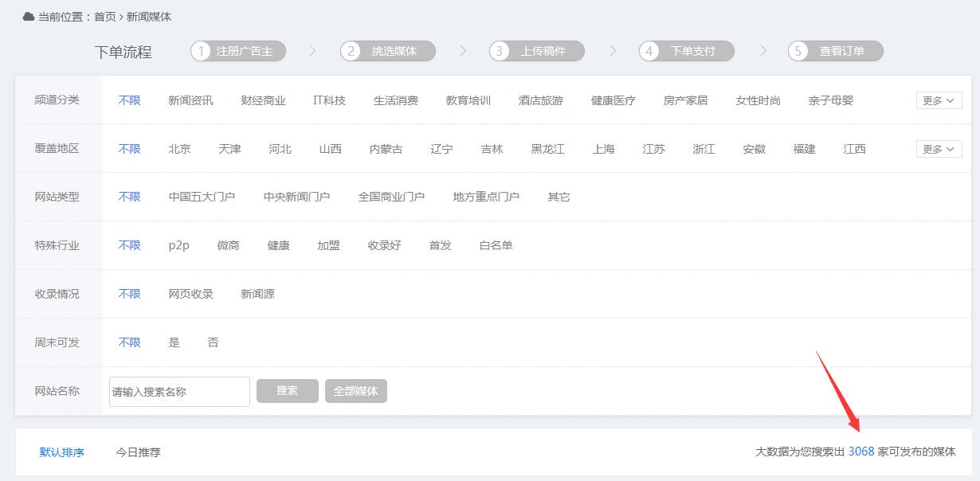This screenshot has width=980, height=481.
Task: Select step 5 查看订单
Action: [836, 51]
